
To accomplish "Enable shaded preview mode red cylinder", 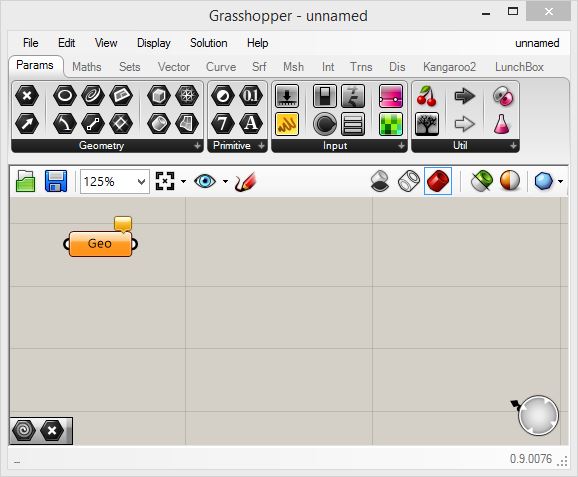I will [438, 181].
